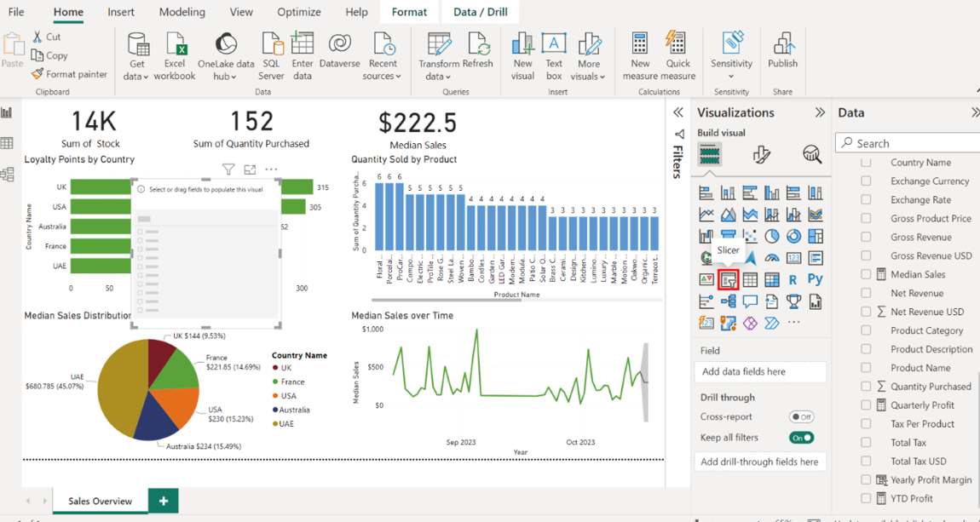The width and height of the screenshot is (980, 522).
Task: Open the filter icon on selected visual
Action: (228, 169)
